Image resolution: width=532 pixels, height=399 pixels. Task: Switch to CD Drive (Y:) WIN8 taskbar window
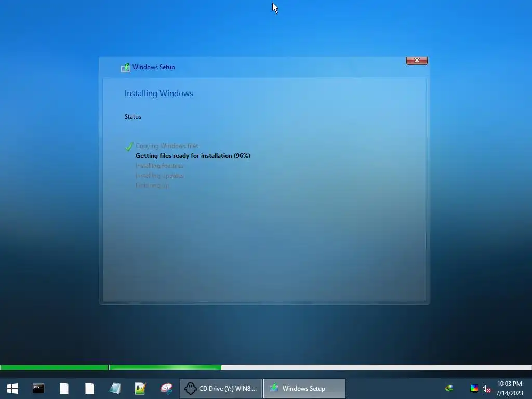pyautogui.click(x=221, y=389)
